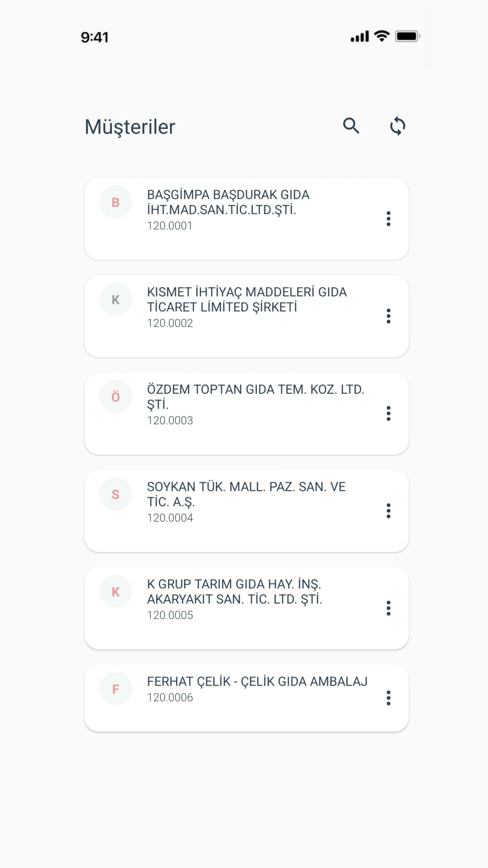488x868 pixels.
Task: Tap the S avatar for SOYKAN
Action: pyautogui.click(x=116, y=494)
